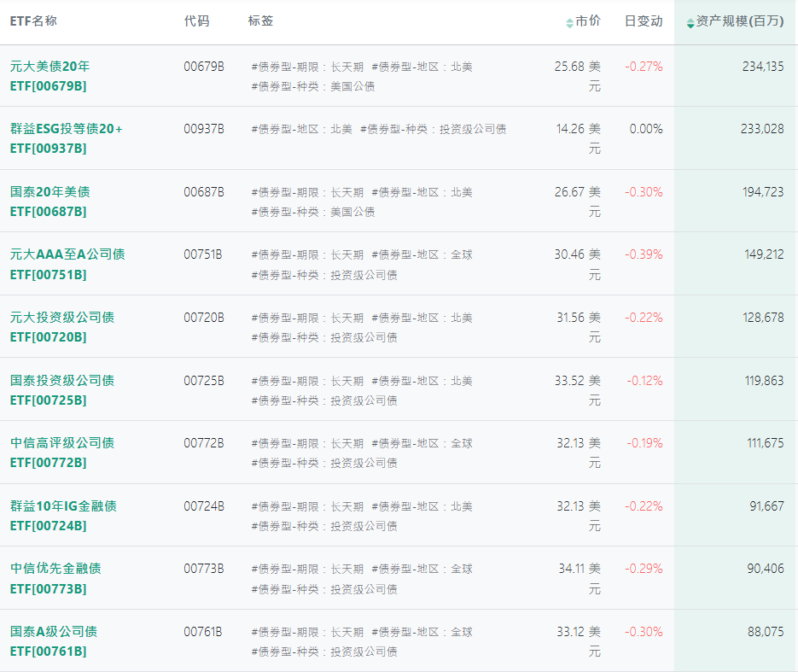Open 国泰A级公司债 ETF[00761B] link

(54, 641)
